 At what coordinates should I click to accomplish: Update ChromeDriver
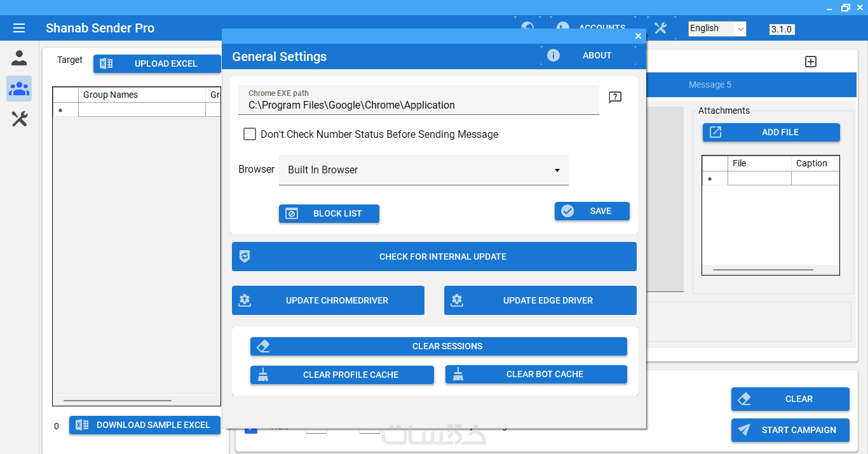point(328,300)
